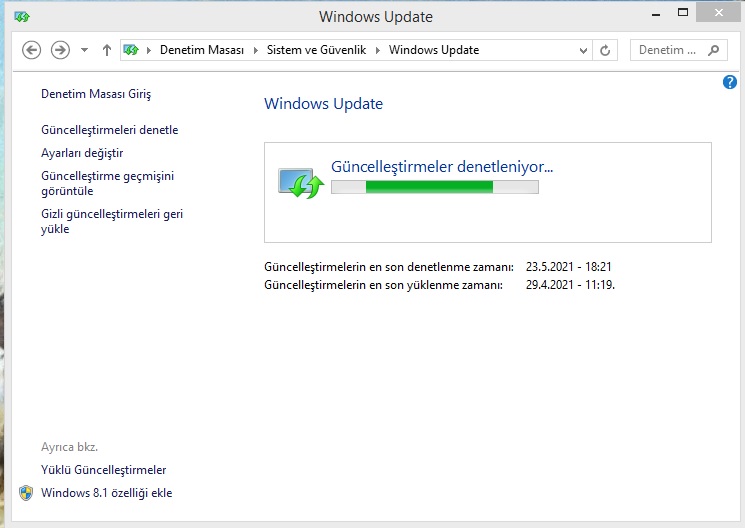Expand the arrow after Sistem ve Güvenlik

click(378, 50)
